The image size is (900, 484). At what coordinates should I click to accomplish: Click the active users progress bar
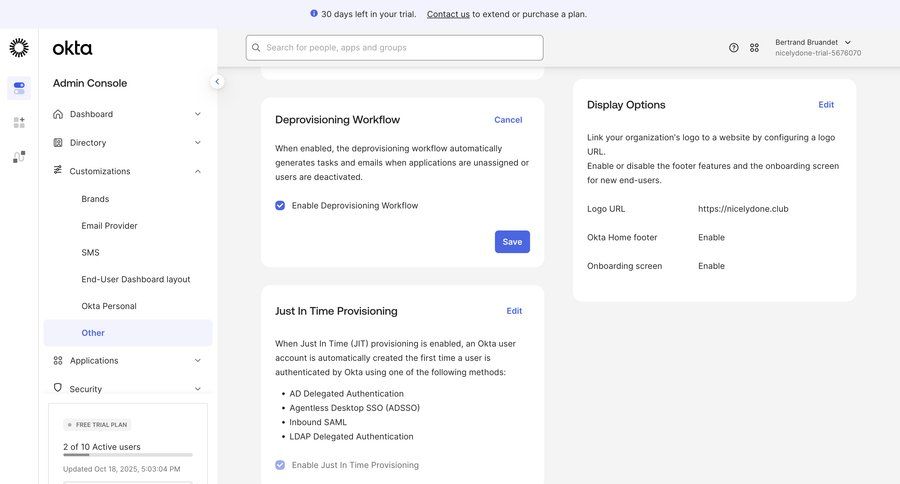(128, 455)
